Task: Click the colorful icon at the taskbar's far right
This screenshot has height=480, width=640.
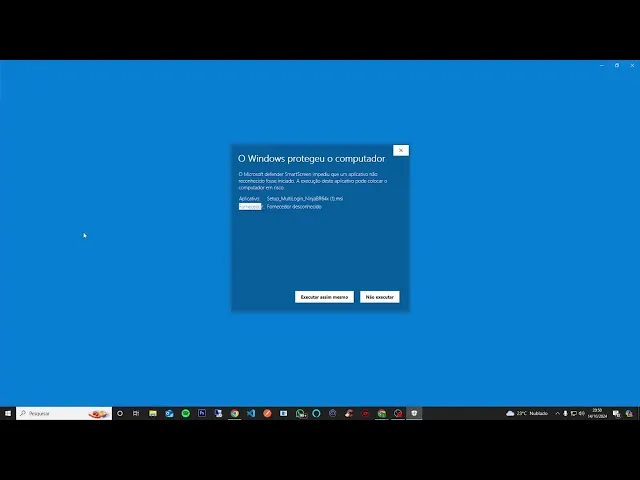Action: (629, 413)
